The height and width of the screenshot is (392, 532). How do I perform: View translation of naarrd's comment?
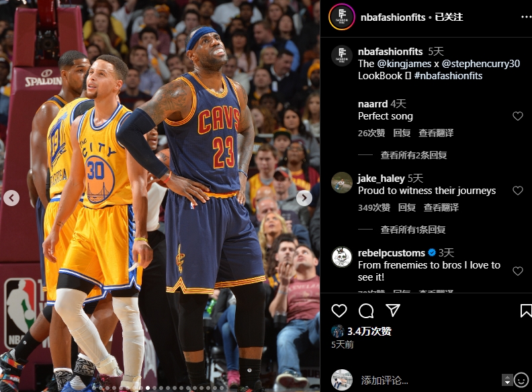pos(436,133)
